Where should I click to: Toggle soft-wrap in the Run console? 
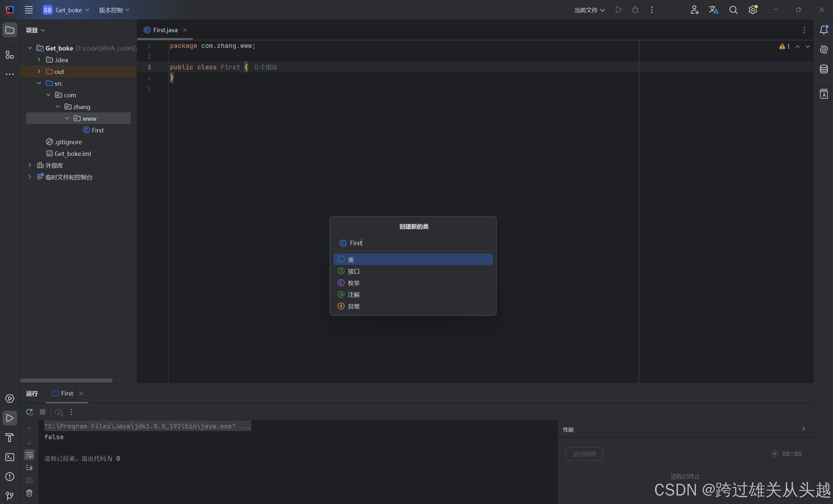29,455
